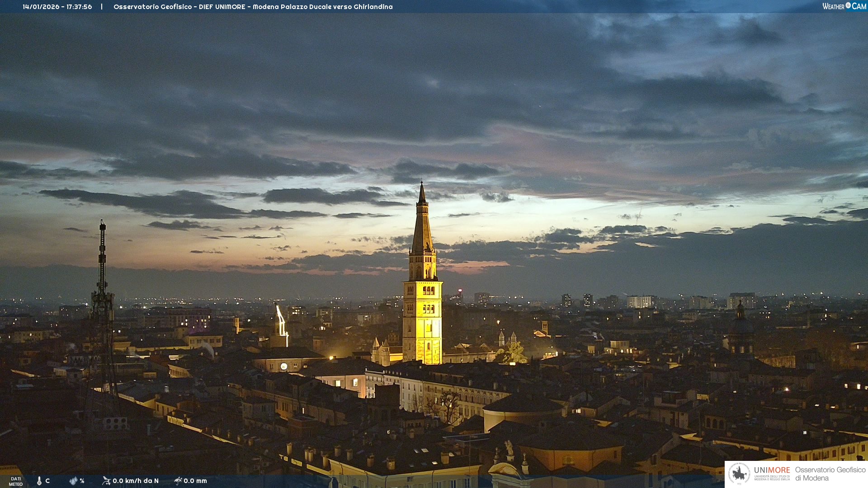Click the WeatherCam camera lens icon
The image size is (868, 488).
pos(848,5)
